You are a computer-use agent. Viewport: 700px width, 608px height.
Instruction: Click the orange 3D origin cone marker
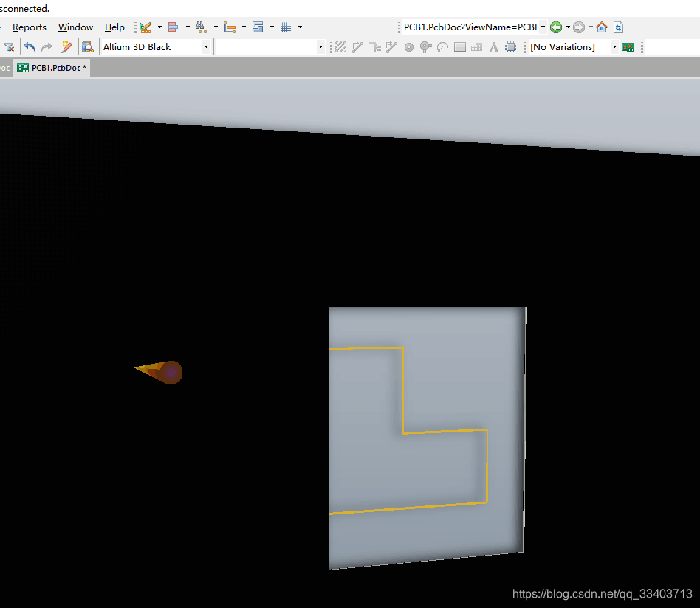click(x=159, y=372)
